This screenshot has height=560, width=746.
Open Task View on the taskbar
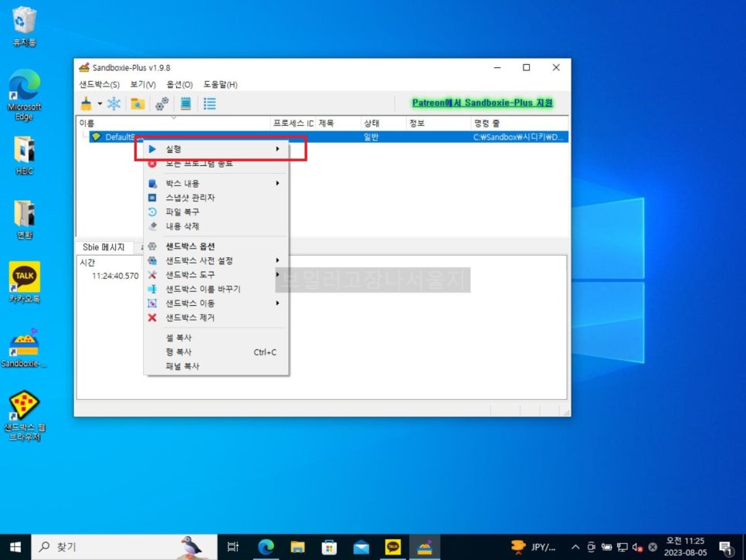pyautogui.click(x=233, y=547)
